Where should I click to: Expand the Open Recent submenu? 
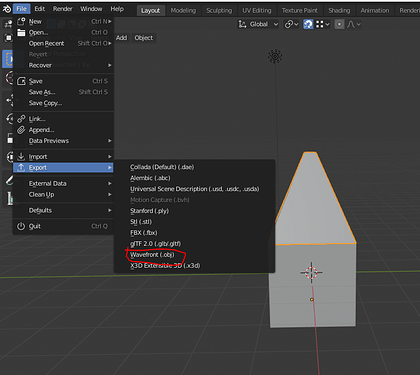[x=63, y=43]
